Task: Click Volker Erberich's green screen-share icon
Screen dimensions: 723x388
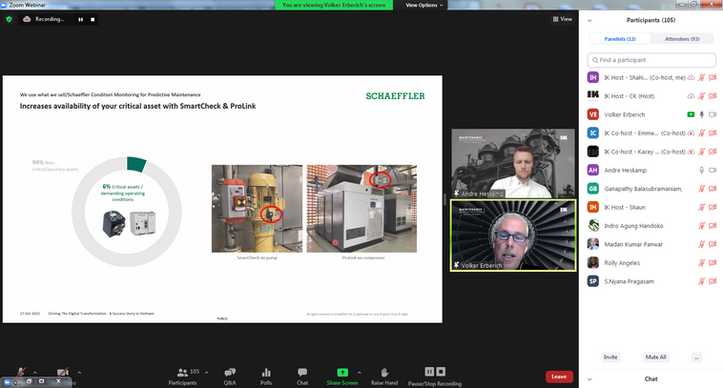Action: pyautogui.click(x=691, y=114)
